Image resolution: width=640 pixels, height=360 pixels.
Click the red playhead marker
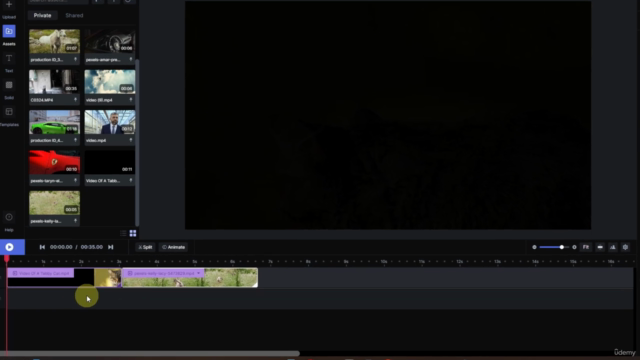[7, 258]
